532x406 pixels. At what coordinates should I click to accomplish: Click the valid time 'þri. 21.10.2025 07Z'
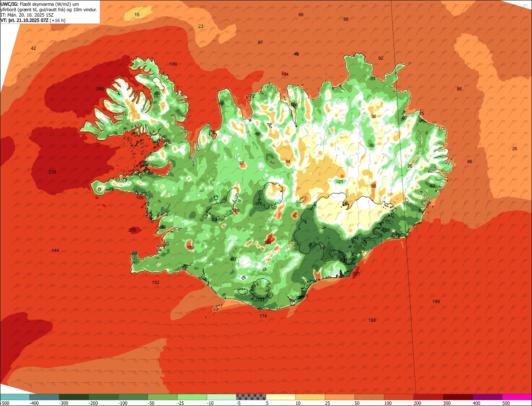tap(28, 20)
